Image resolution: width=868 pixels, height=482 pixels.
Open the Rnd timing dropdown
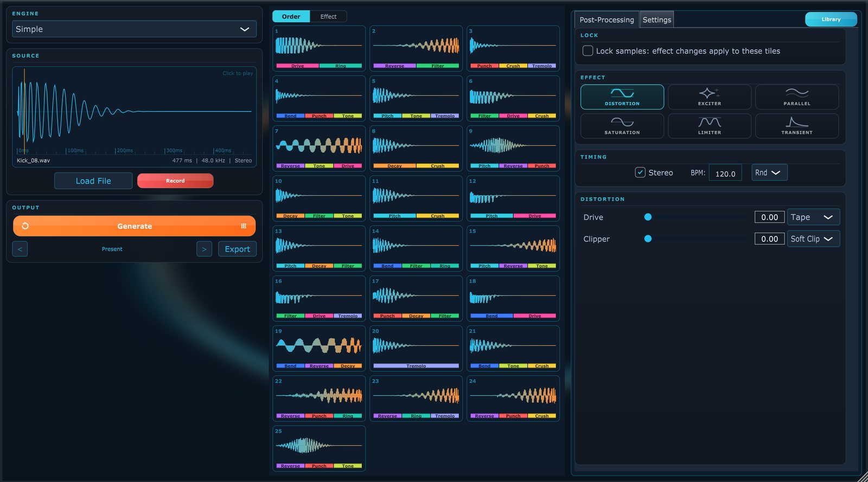[769, 172]
